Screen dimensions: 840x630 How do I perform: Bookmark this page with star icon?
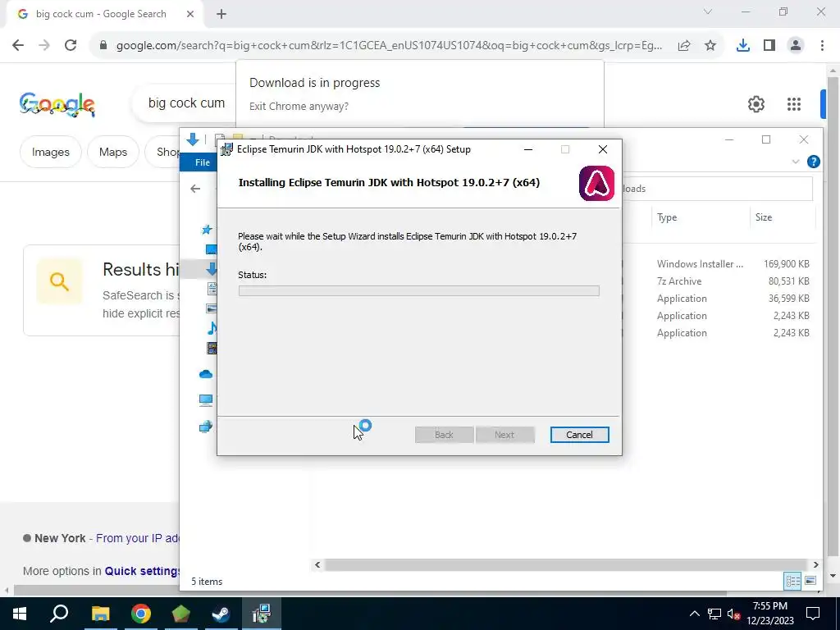point(710,46)
